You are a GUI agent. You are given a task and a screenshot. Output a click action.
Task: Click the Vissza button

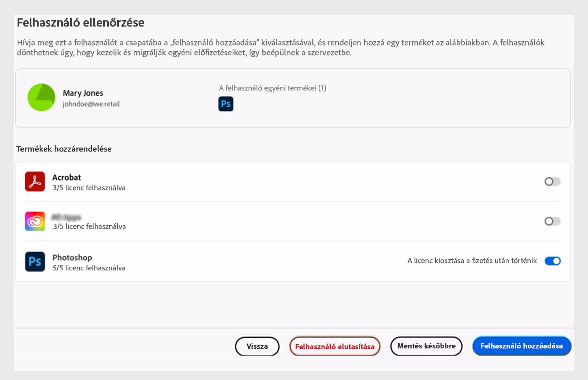tap(257, 346)
